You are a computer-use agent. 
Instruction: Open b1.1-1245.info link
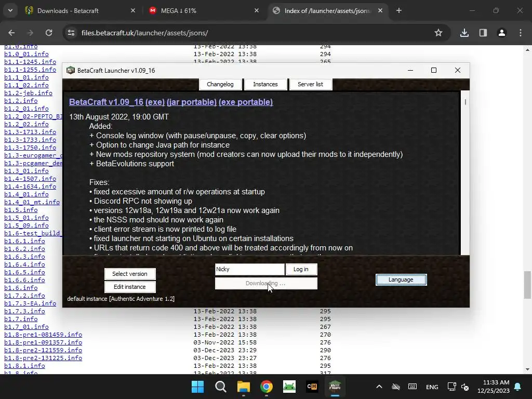tap(30, 62)
